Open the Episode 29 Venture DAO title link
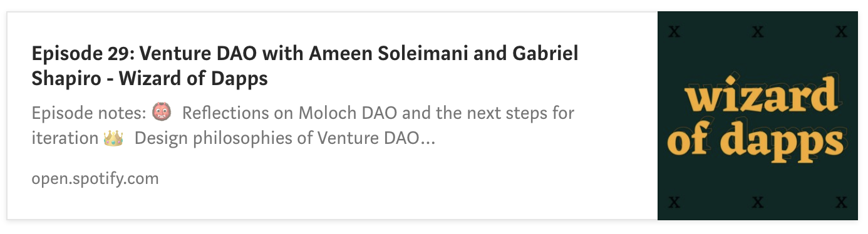 [x=304, y=66]
